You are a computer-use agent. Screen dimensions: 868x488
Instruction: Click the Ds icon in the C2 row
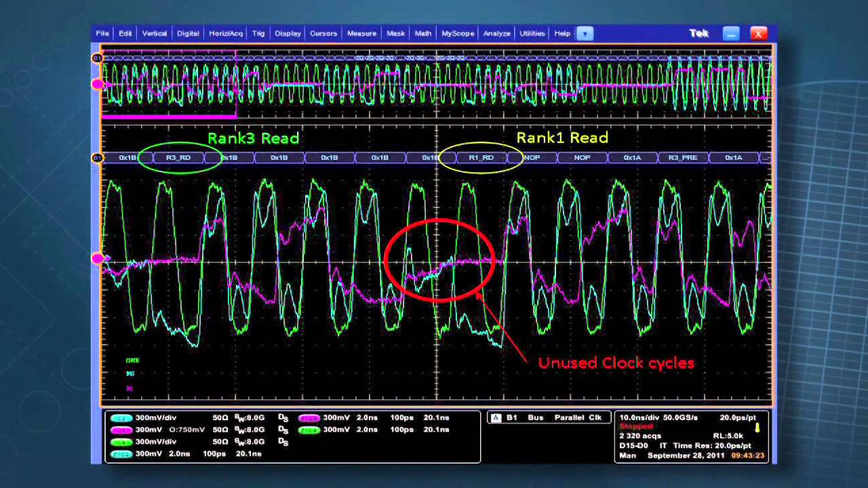click(283, 418)
